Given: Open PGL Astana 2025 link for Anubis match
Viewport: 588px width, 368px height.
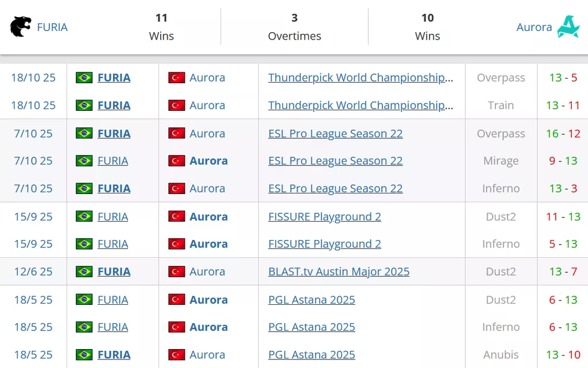Looking at the screenshot, I should (x=312, y=355).
